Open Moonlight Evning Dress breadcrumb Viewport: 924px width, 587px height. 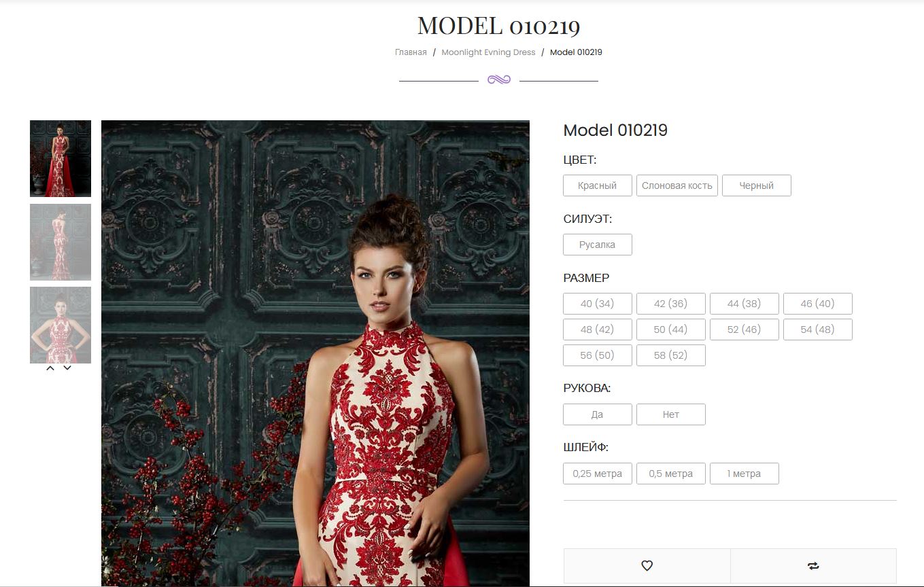[x=488, y=52]
